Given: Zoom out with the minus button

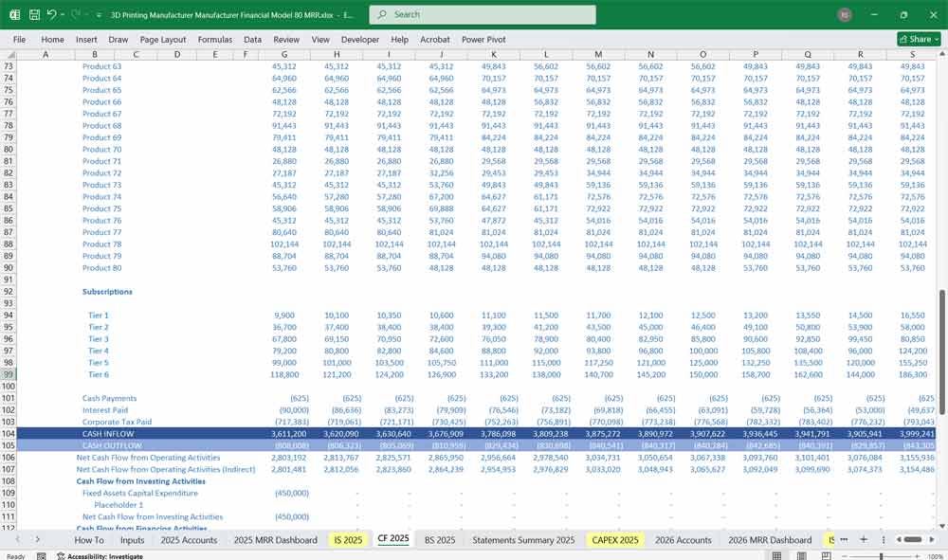Looking at the screenshot, I should coord(845,556).
